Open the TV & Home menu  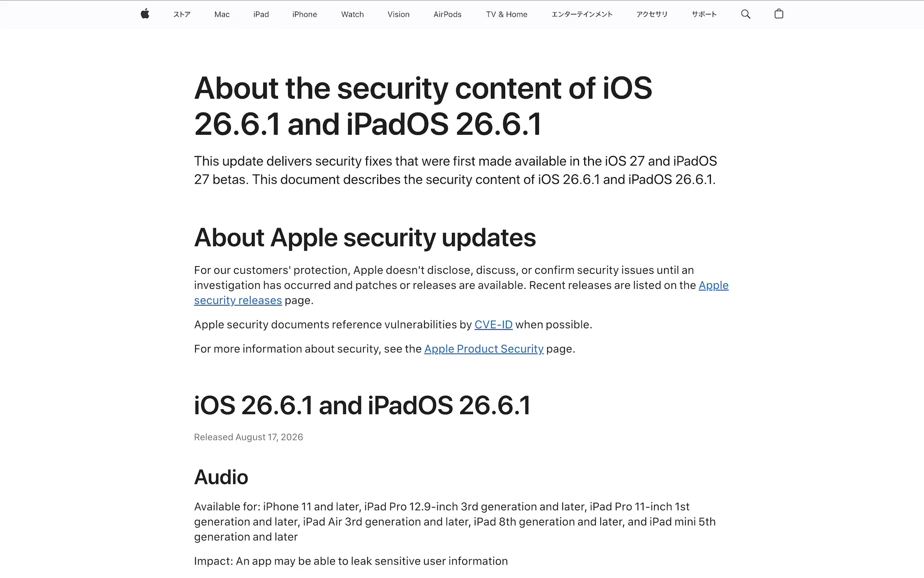pos(507,14)
